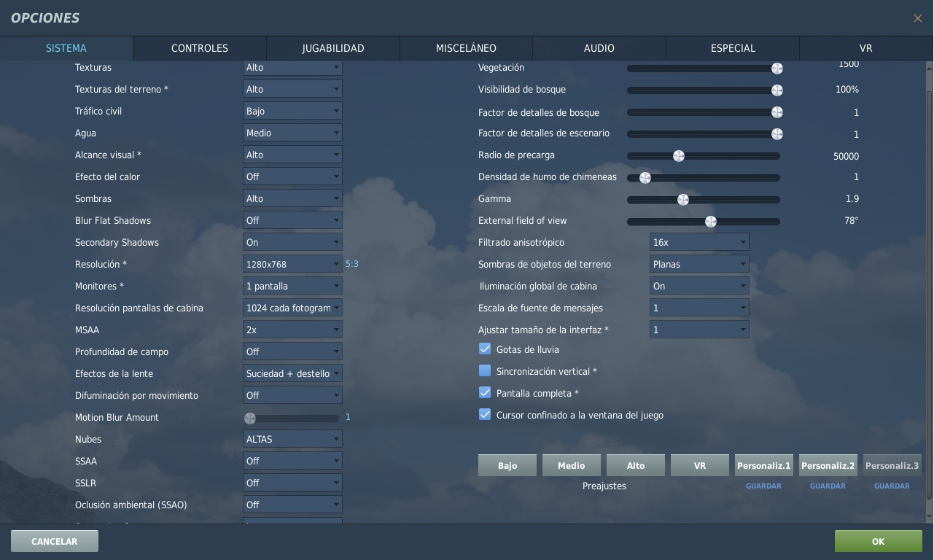Open Escala de fuente de mensajes dropdown
Viewport: 934px width, 560px height.
(x=699, y=308)
